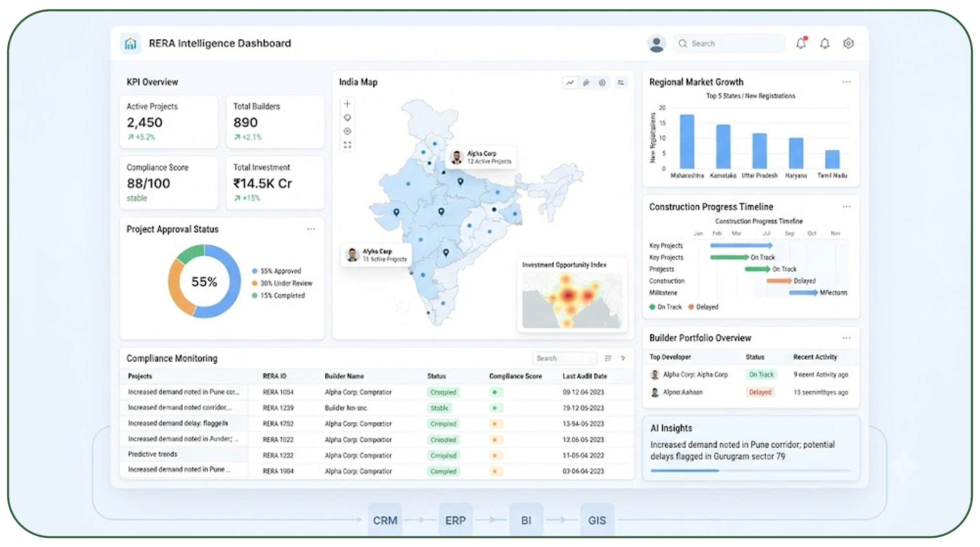Select the 30% Under Review legend item
Image resolution: width=980 pixels, height=547 pixels.
coord(282,283)
